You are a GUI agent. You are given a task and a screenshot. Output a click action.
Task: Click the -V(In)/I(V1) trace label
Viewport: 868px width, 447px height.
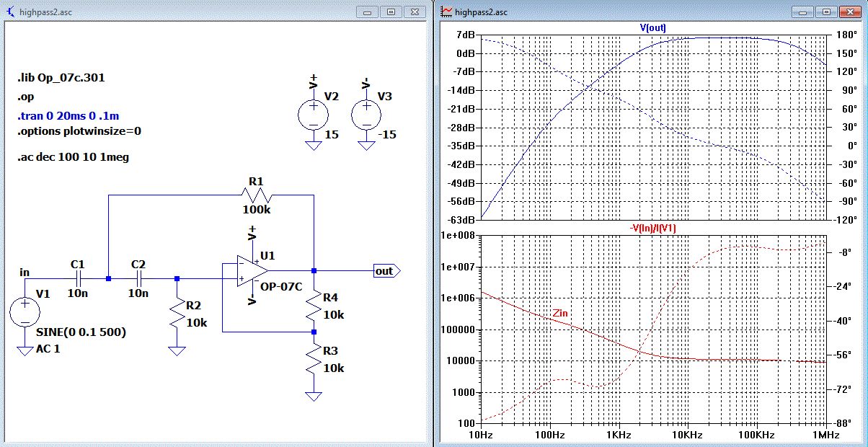pos(652,228)
